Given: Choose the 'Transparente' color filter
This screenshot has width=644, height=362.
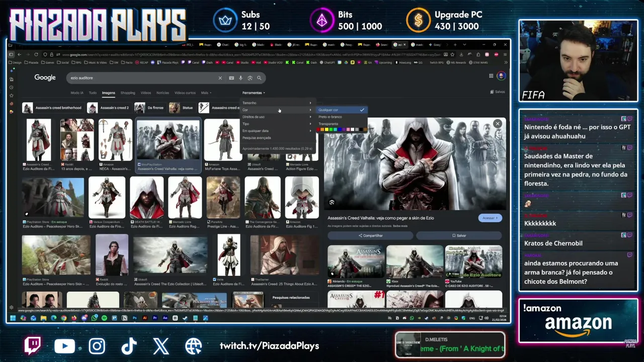Looking at the screenshot, I should (x=329, y=124).
